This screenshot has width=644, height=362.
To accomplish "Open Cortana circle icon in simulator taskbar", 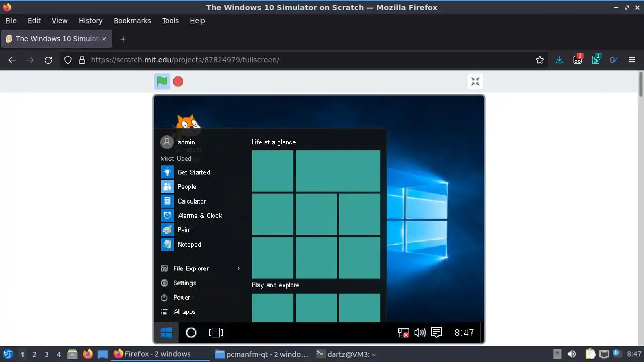I will coord(191,332).
